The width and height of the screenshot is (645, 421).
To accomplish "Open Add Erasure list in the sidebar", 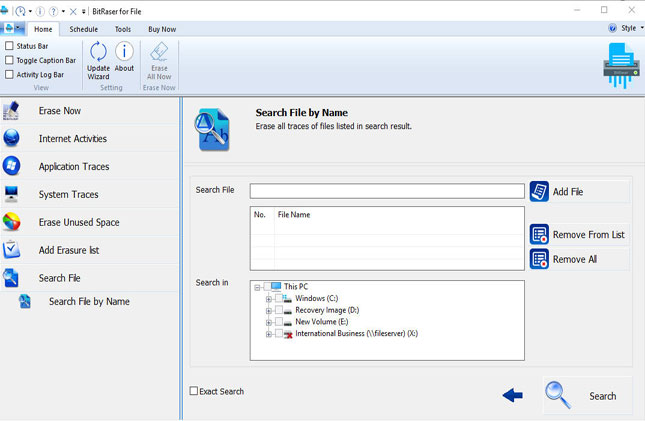I will [x=89, y=250].
